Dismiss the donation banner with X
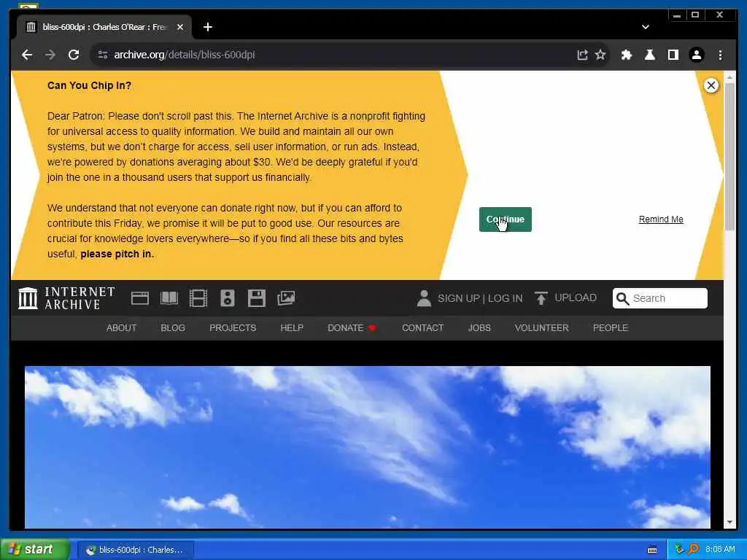The height and width of the screenshot is (560, 747). [711, 85]
